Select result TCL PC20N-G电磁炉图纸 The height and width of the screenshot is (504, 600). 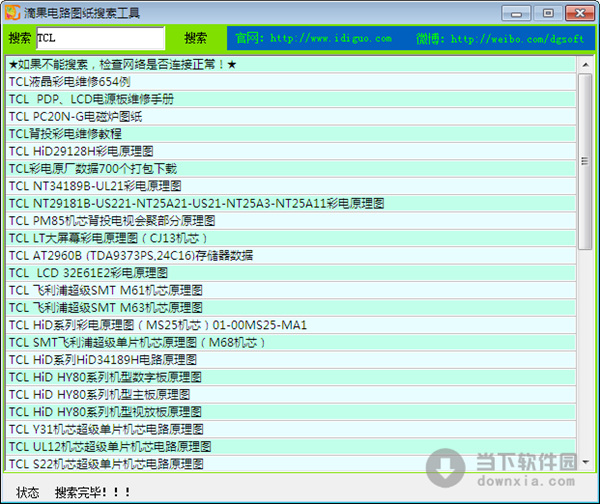click(291, 117)
